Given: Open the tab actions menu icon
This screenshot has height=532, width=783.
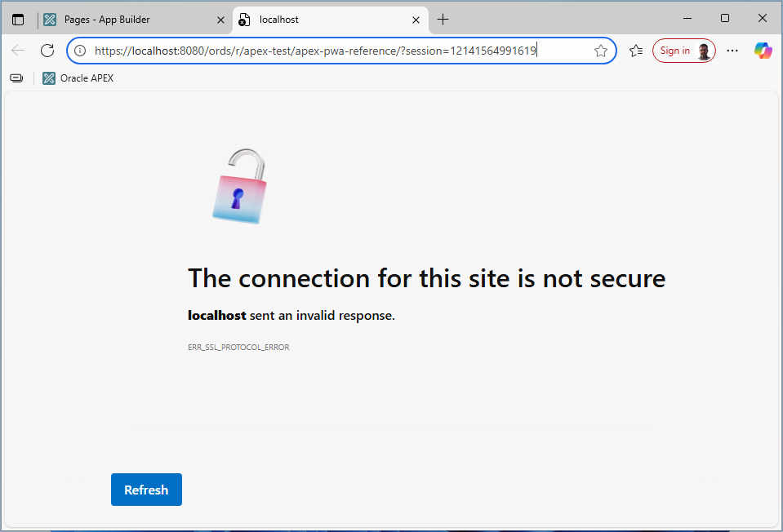Looking at the screenshot, I should pyautogui.click(x=18, y=20).
